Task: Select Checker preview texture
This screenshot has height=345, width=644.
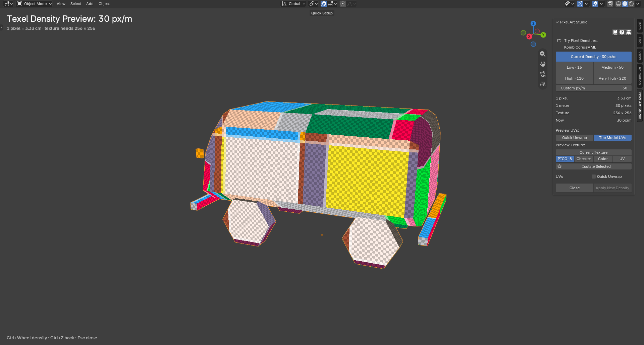Action: pyautogui.click(x=584, y=159)
